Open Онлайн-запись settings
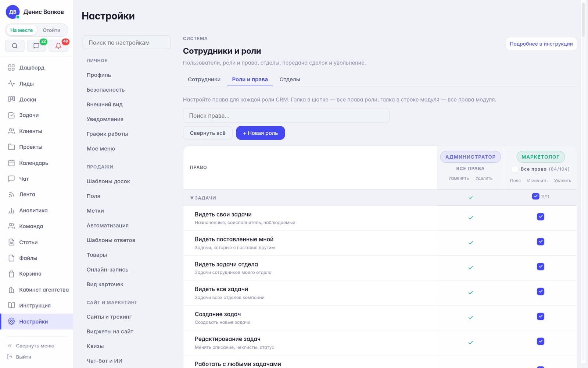588x368 pixels. [107, 270]
